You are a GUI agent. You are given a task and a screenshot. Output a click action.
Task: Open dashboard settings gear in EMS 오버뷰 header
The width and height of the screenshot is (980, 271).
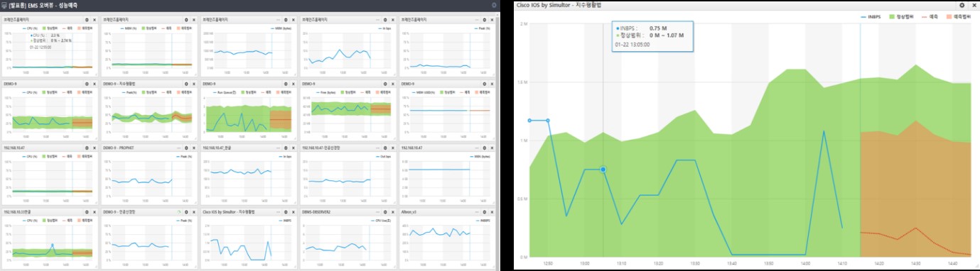click(495, 5)
